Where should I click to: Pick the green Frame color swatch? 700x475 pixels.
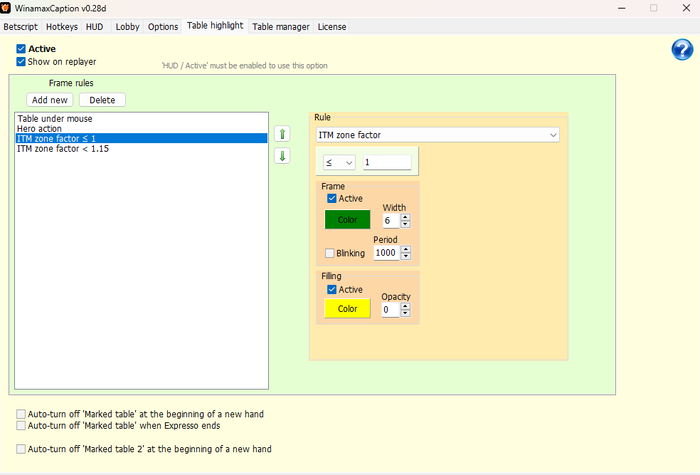point(347,220)
